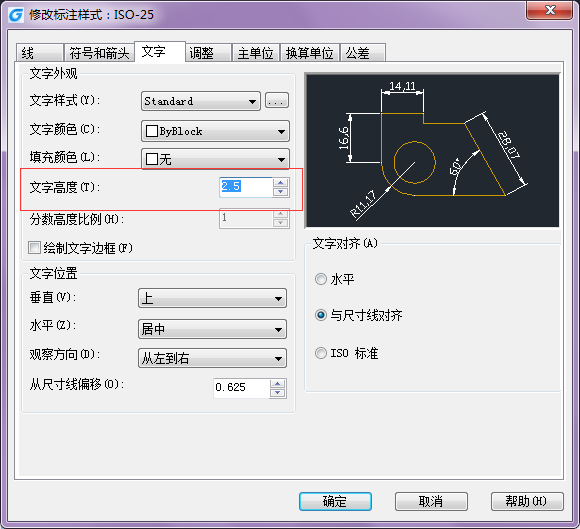The image size is (580, 529).
Task: Click the 确定 button
Action: (335, 502)
